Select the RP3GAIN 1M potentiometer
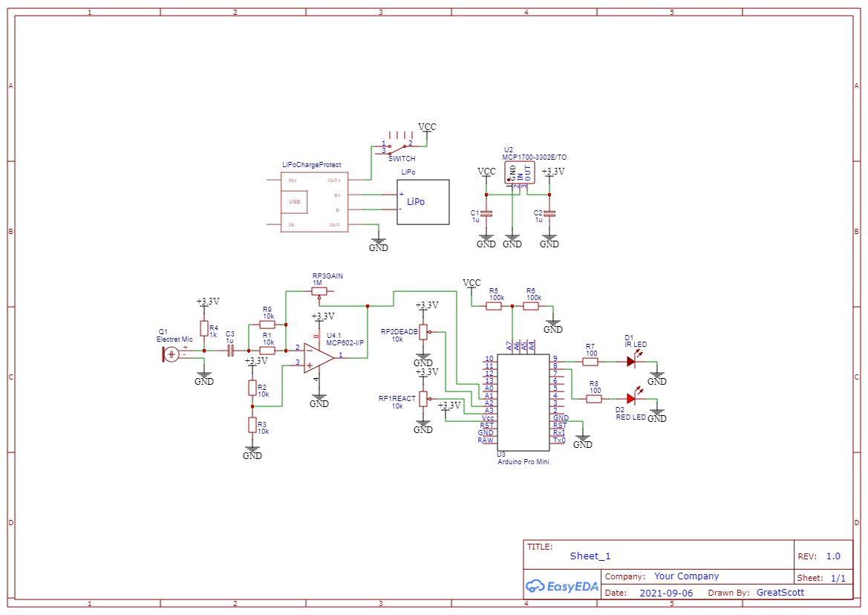 coord(319,290)
